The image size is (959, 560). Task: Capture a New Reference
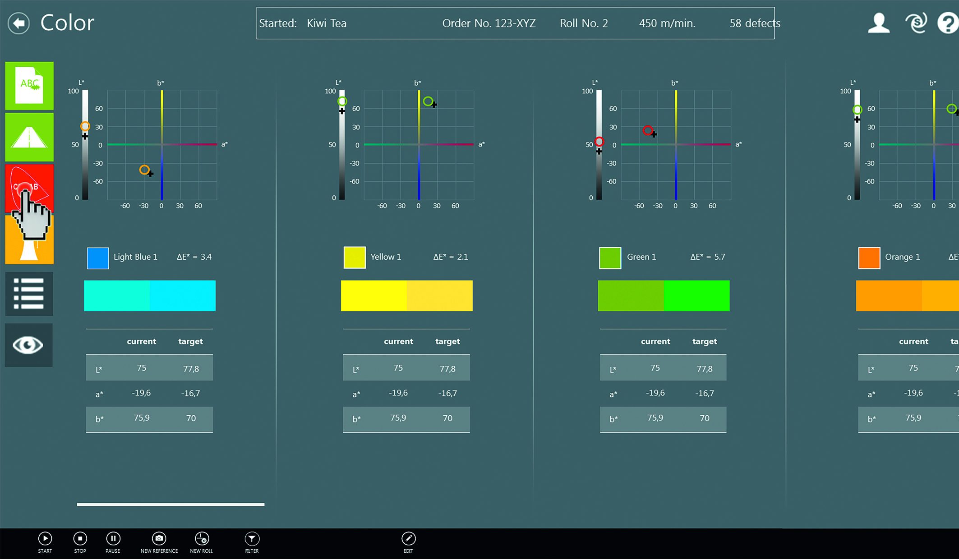point(159,538)
